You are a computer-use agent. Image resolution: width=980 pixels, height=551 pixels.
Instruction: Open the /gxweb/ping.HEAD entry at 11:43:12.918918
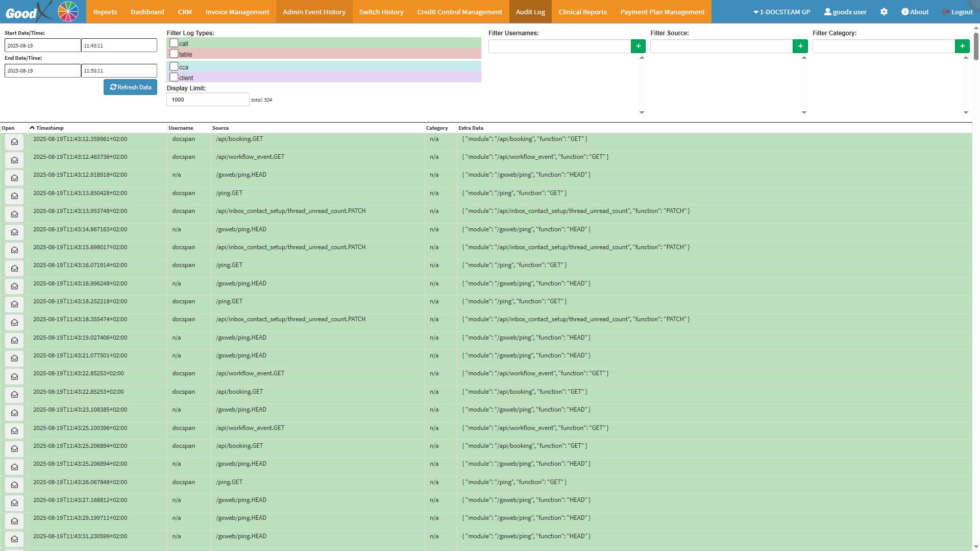click(14, 178)
